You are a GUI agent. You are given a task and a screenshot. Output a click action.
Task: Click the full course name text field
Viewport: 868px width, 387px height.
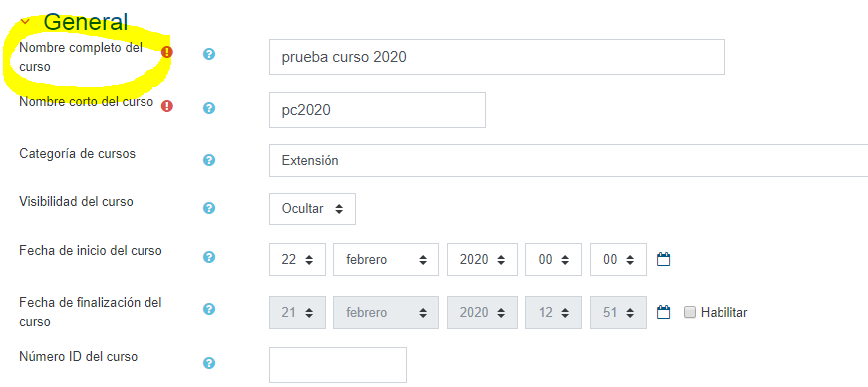[x=497, y=57]
